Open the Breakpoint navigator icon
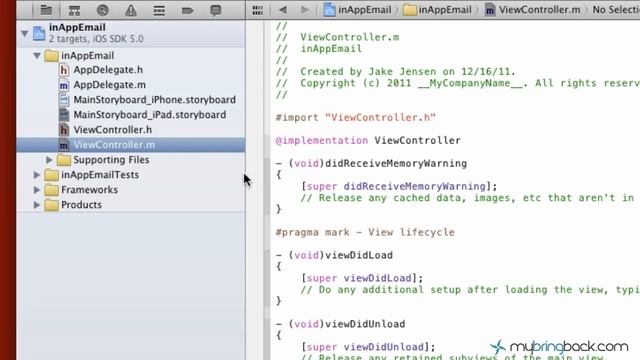640x360 pixels. pos(187,10)
